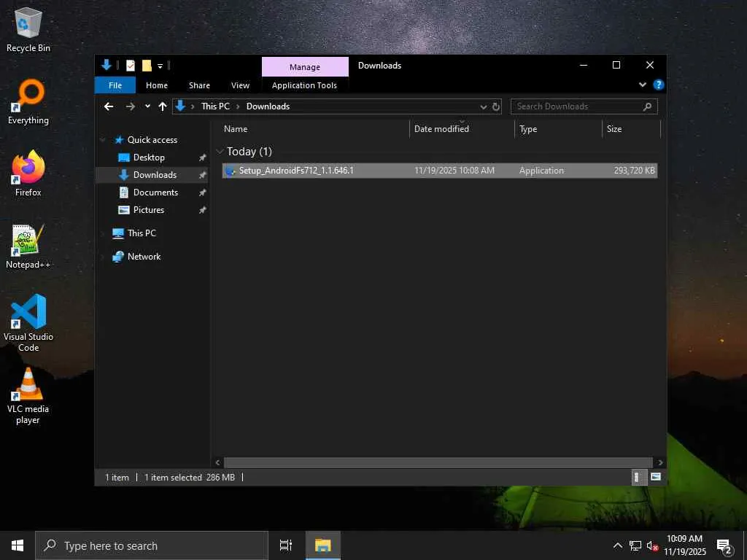Open Network in navigation pane
The height and width of the screenshot is (560, 747).
(144, 257)
